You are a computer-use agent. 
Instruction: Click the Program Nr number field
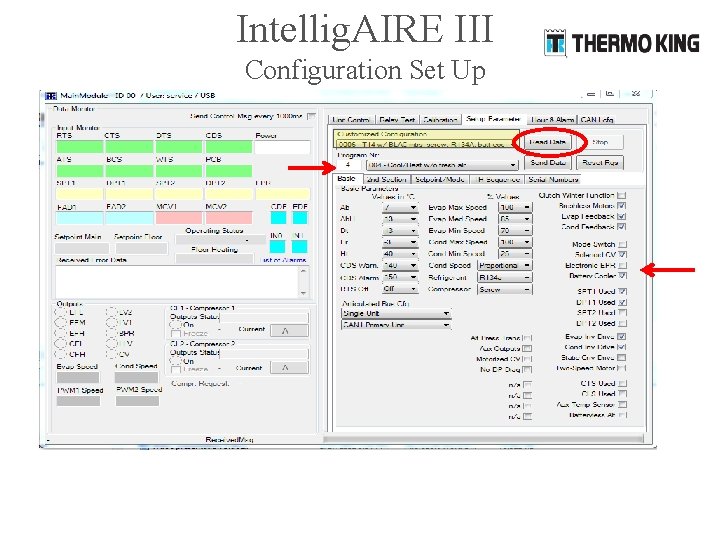(x=348, y=164)
